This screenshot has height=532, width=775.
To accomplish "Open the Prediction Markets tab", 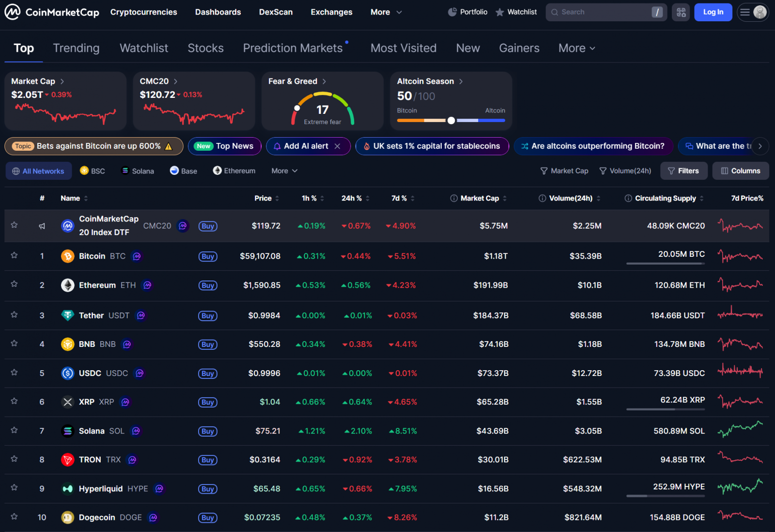I will click(293, 48).
